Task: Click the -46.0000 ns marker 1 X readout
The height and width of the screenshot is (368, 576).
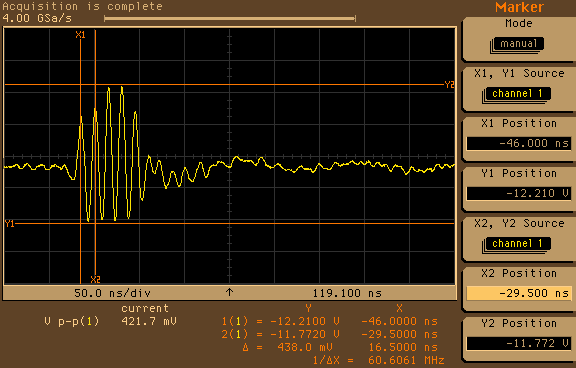Action: click(x=400, y=321)
